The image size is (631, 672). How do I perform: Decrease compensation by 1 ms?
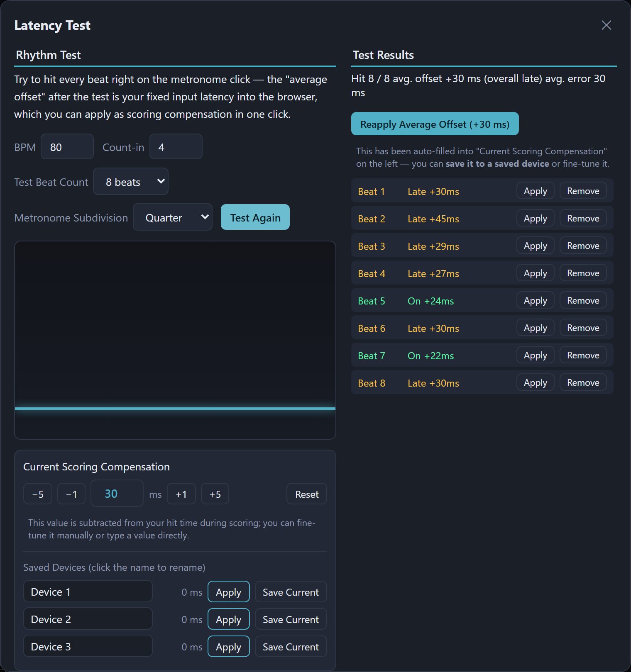[71, 494]
